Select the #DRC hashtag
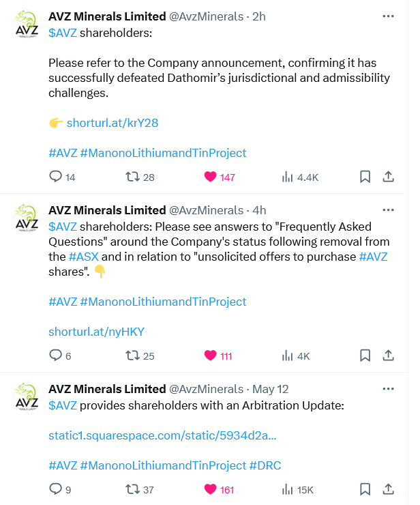 pos(265,465)
